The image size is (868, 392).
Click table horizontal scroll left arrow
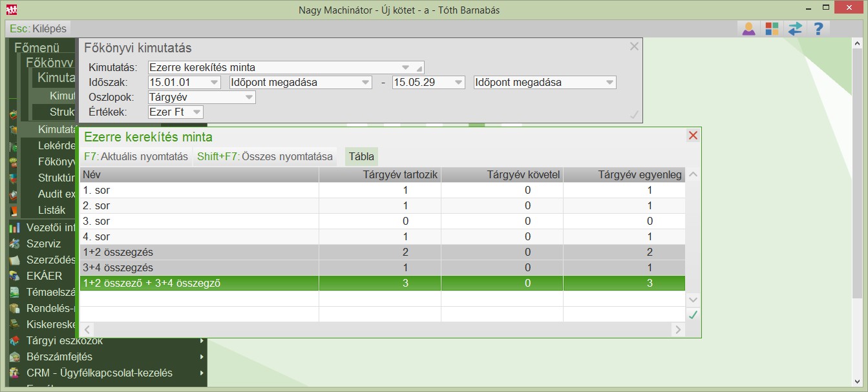[x=87, y=329]
